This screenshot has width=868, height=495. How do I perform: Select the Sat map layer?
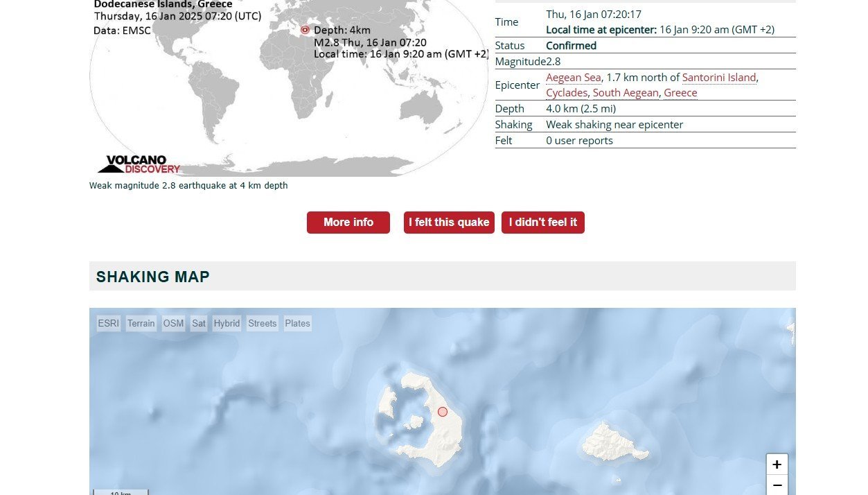tap(199, 323)
